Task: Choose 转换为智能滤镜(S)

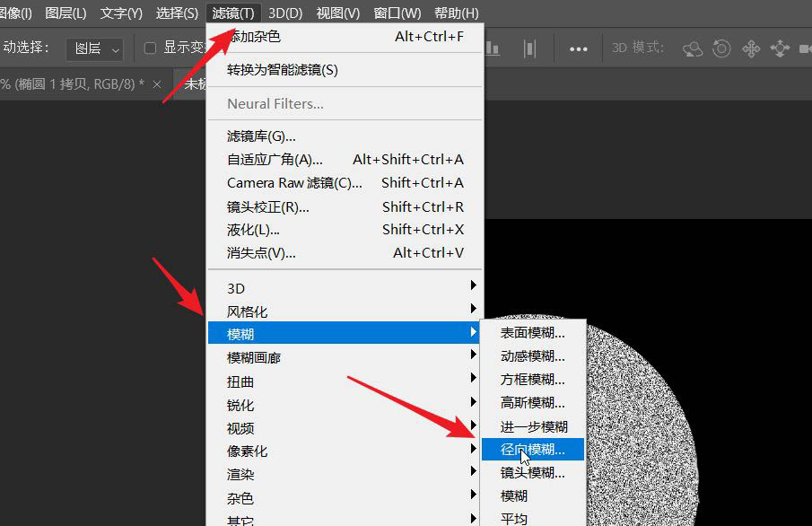Action: coord(345,70)
